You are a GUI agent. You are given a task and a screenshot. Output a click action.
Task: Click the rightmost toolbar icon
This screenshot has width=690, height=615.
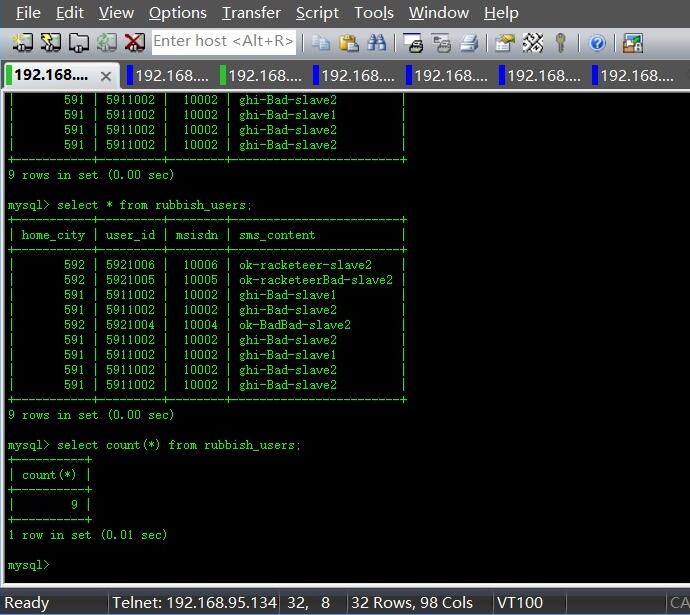pos(632,42)
